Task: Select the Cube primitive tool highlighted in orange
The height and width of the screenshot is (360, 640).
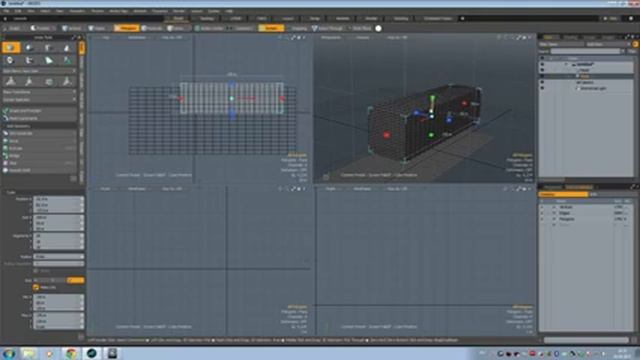Action: pos(11,48)
